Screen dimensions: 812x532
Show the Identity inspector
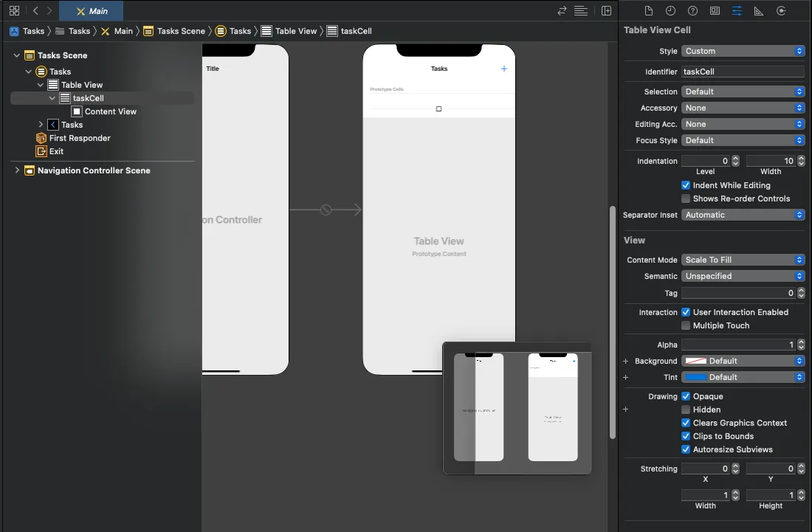pyautogui.click(x=715, y=11)
